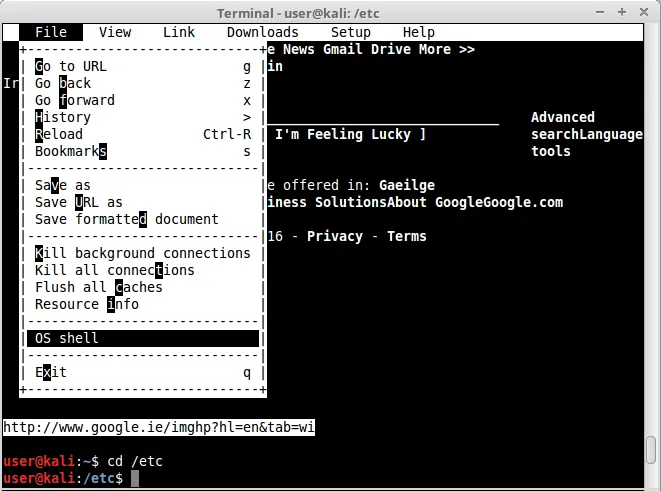The image size is (661, 491).
Task: Select Flush all caches
Action: 143,287
